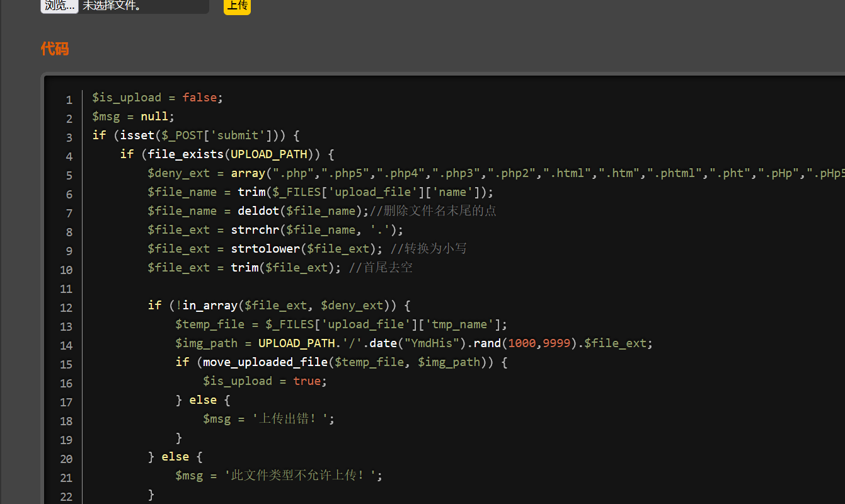Click the file_exists(UPLOAD_PATH) line

(227, 154)
